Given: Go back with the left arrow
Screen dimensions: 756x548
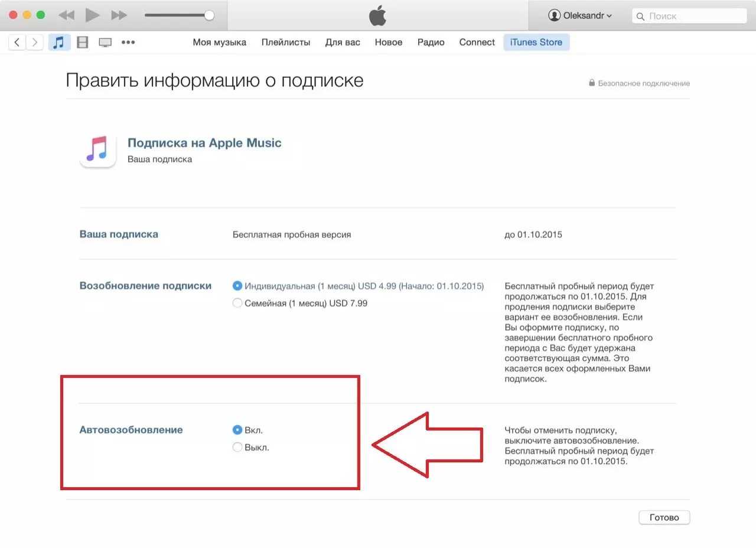Looking at the screenshot, I should (17, 43).
